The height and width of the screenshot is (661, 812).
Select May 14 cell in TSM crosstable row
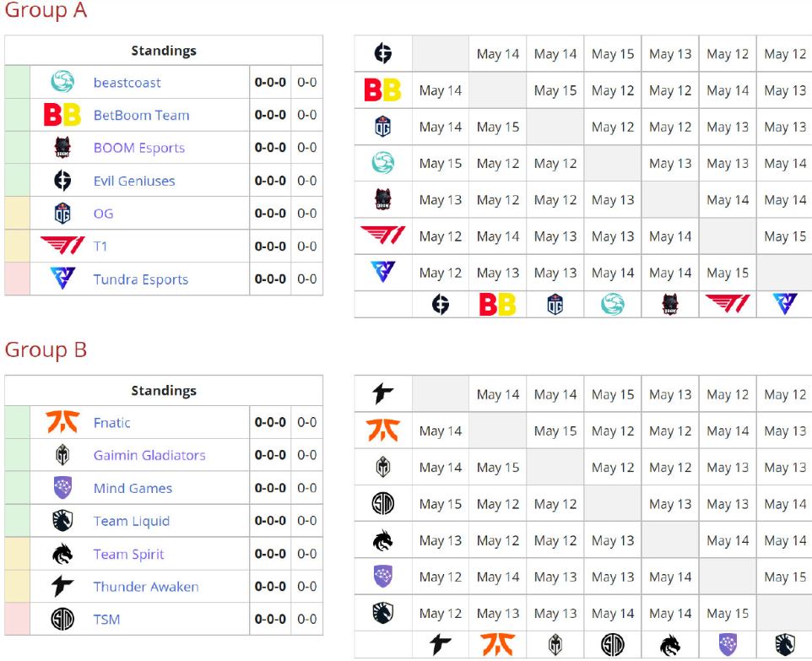(785, 504)
